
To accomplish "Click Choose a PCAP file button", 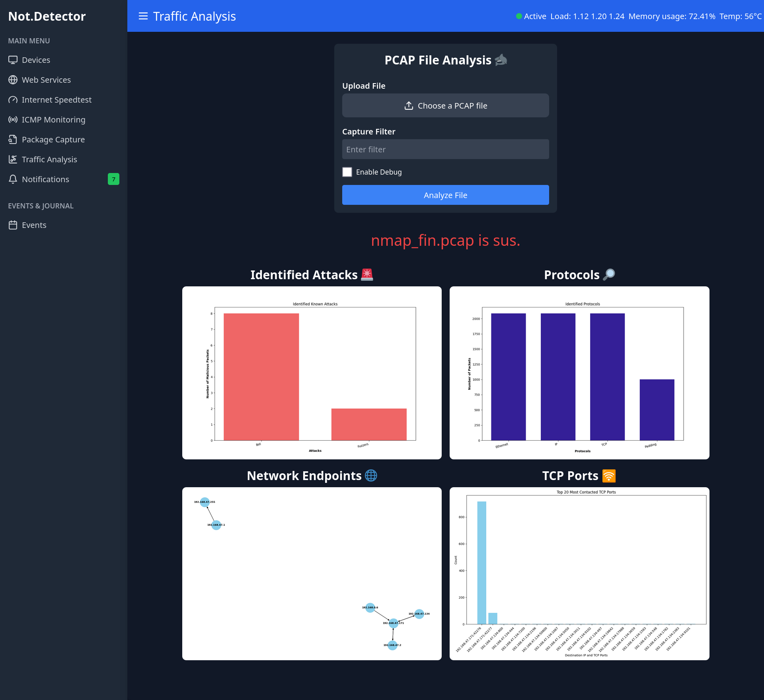I will tap(445, 105).
